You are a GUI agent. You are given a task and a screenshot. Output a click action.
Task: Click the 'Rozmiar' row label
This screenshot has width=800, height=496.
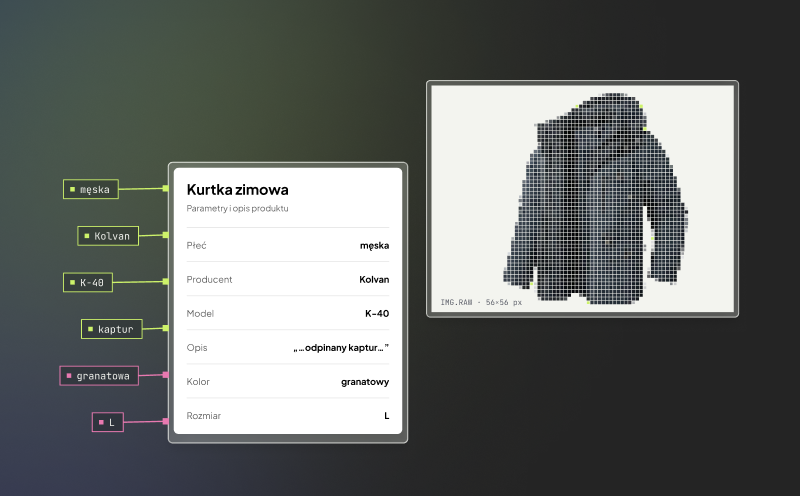coord(204,416)
